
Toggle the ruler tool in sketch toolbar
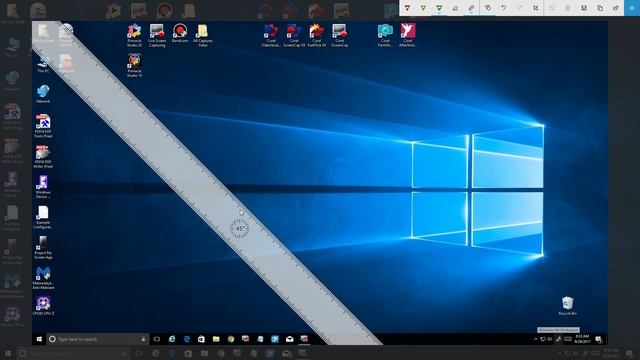pyautogui.click(x=471, y=8)
